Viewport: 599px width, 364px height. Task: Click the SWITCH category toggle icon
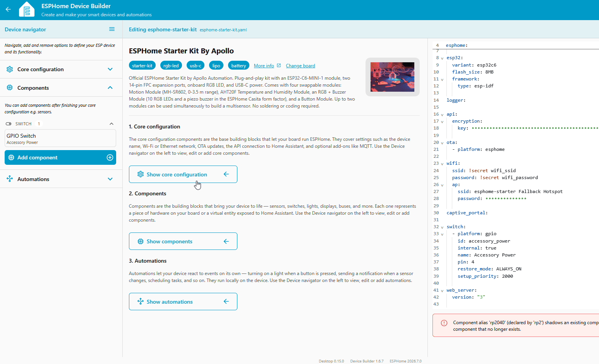pos(9,124)
